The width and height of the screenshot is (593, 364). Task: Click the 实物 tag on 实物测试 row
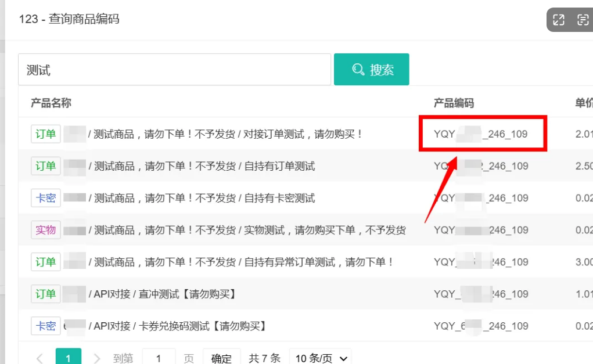tap(46, 230)
